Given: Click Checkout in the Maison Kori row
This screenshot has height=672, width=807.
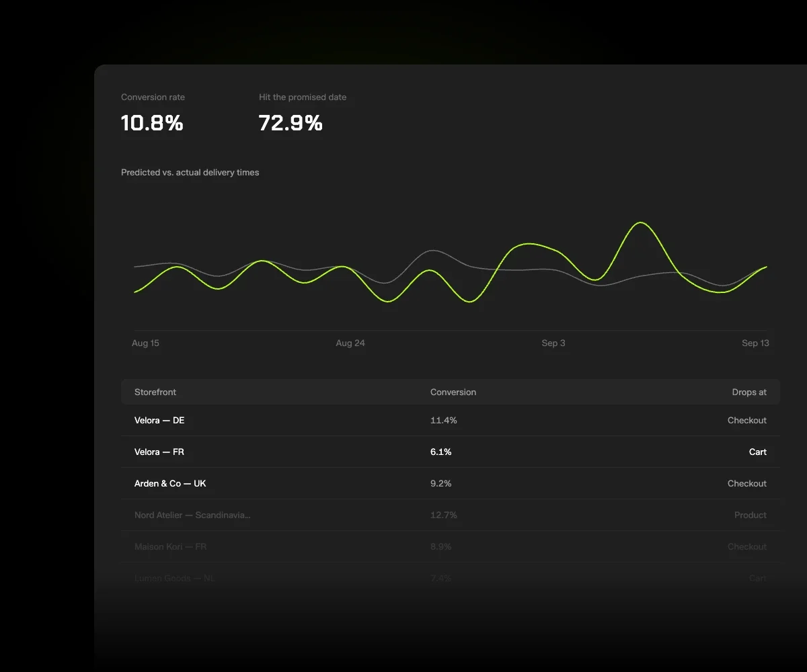Looking at the screenshot, I should pos(747,547).
